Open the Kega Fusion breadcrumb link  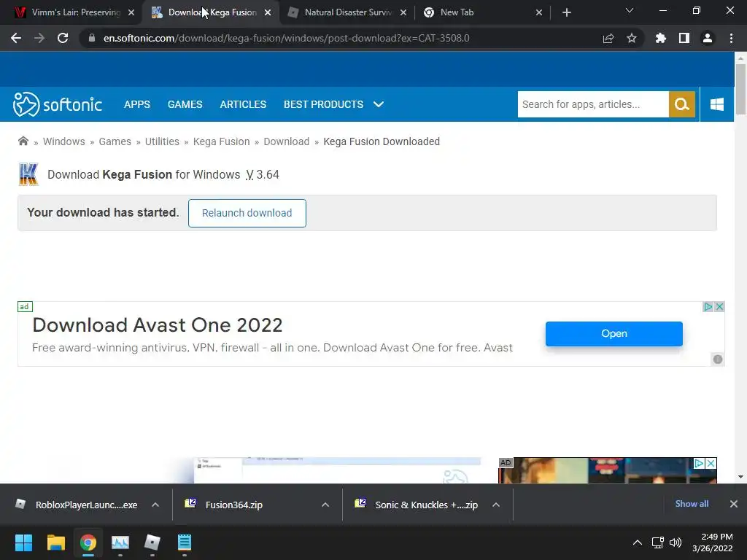[x=221, y=141]
